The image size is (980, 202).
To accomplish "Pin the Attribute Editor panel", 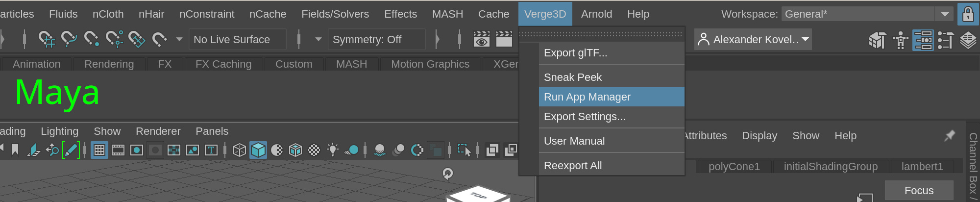I will pos(950,136).
